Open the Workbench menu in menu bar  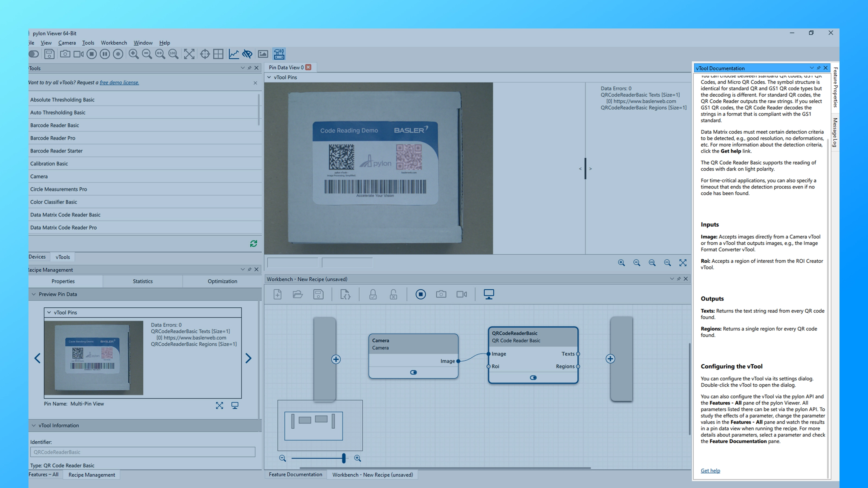[114, 43]
